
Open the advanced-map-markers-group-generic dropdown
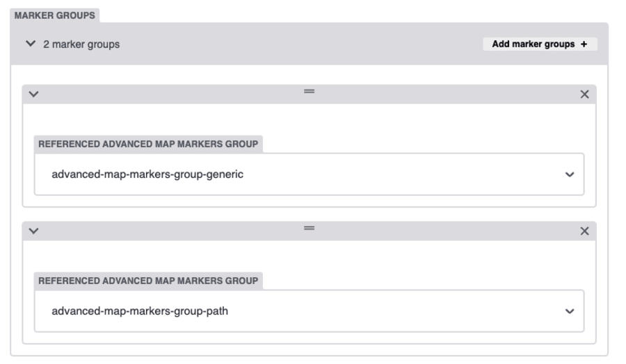click(x=309, y=174)
